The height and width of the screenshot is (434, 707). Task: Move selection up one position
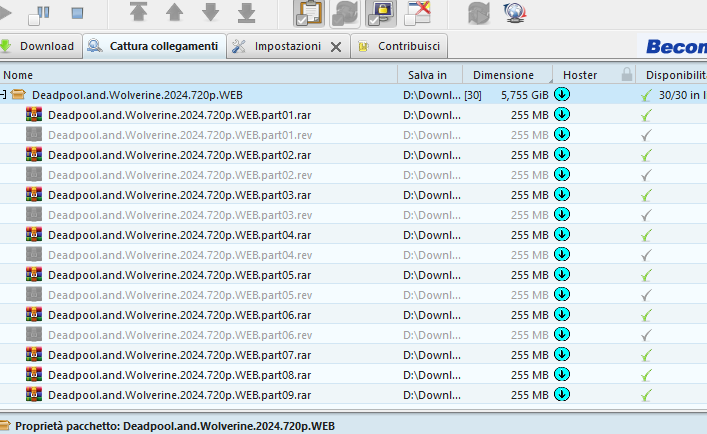tap(174, 12)
